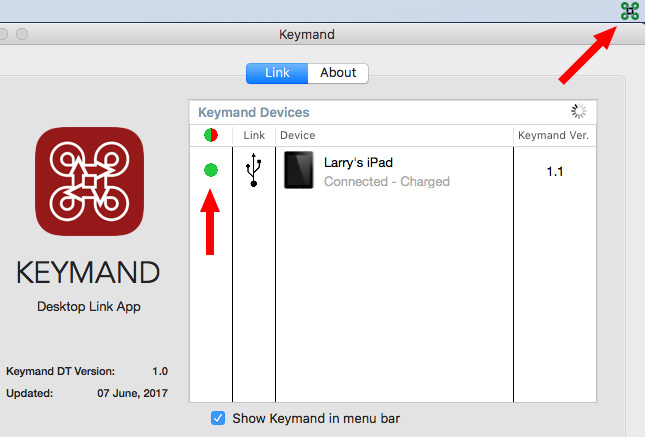The width and height of the screenshot is (645, 437).
Task: Click the window zoom button
Action: (22, 34)
